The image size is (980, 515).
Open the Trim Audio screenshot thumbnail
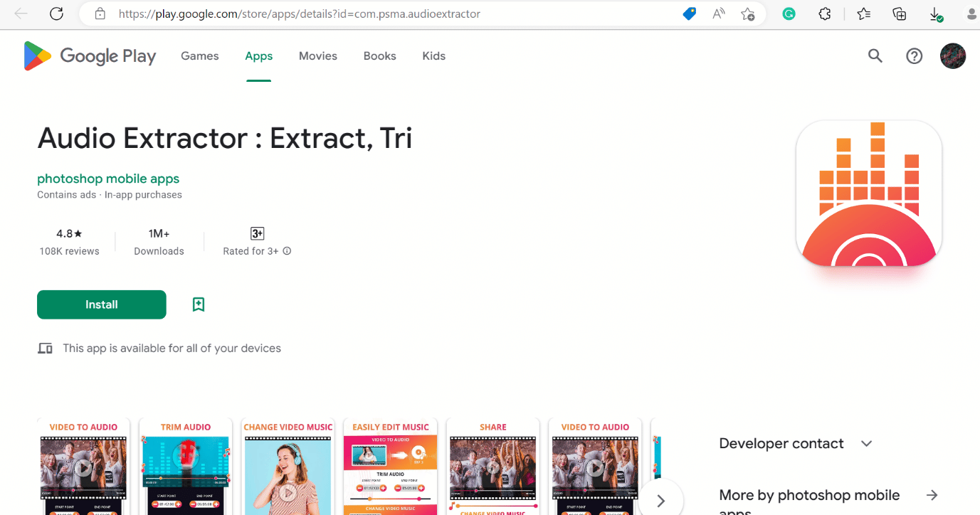(x=186, y=467)
